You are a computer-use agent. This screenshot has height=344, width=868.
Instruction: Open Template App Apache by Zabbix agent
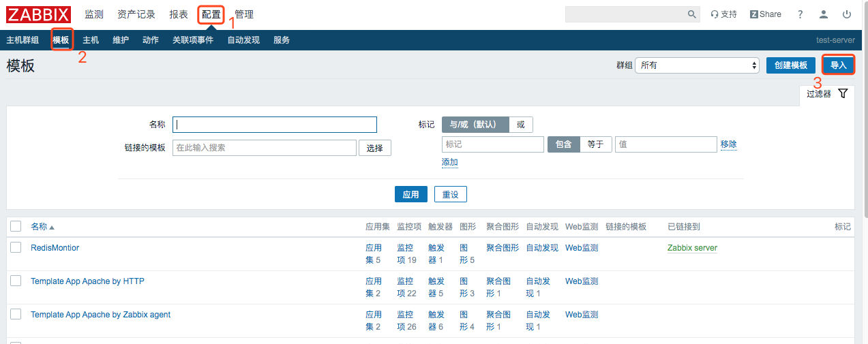pos(100,315)
